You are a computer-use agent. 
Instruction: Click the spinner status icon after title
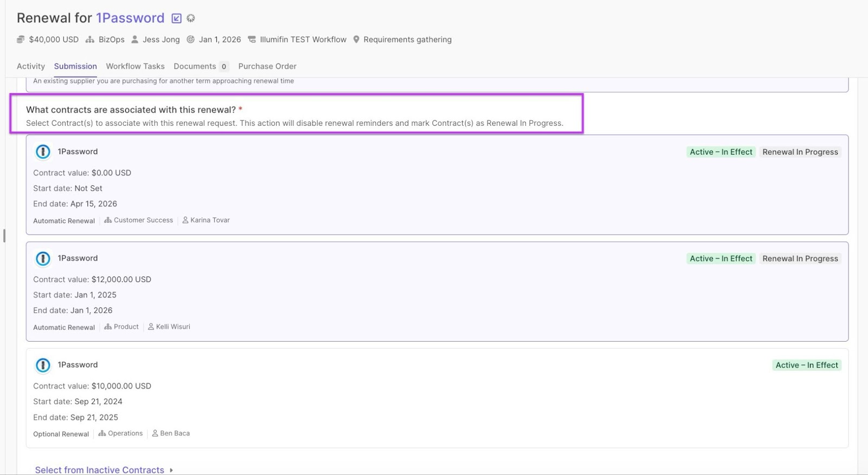click(191, 18)
